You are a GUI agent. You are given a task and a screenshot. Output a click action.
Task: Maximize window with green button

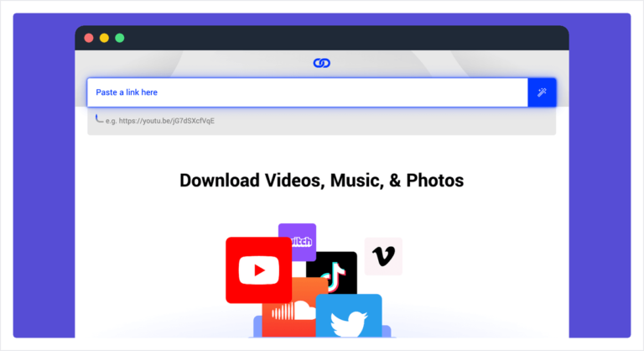tap(120, 38)
